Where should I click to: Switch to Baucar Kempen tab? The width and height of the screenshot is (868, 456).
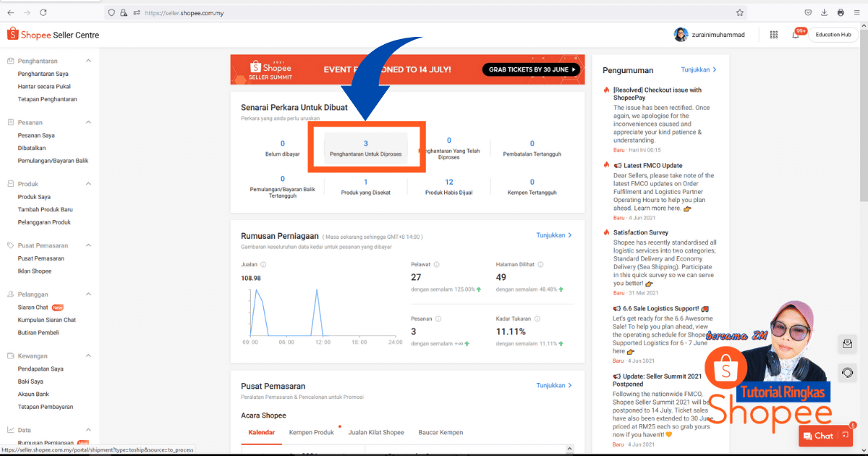441,433
